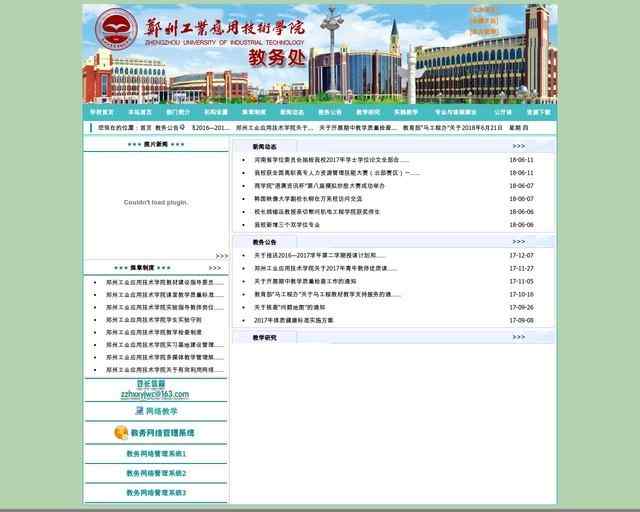The width and height of the screenshot is (640, 512).
Task: Select 新闻动态 in the navigation bar
Action: coord(292,112)
